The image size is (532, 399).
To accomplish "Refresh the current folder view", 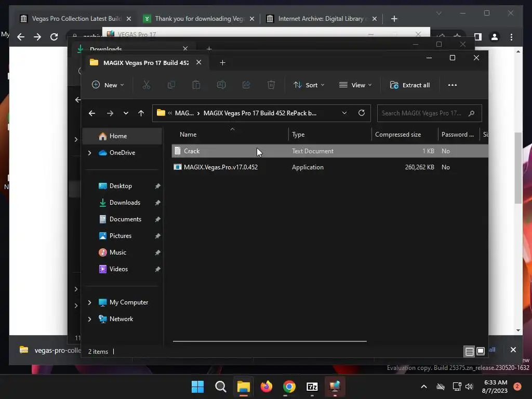I will (x=362, y=113).
